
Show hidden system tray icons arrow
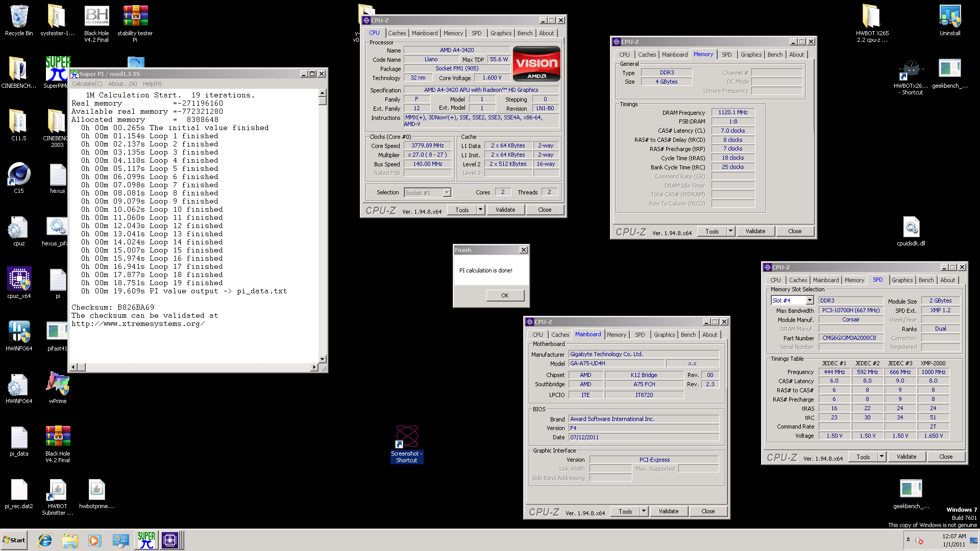(908, 540)
